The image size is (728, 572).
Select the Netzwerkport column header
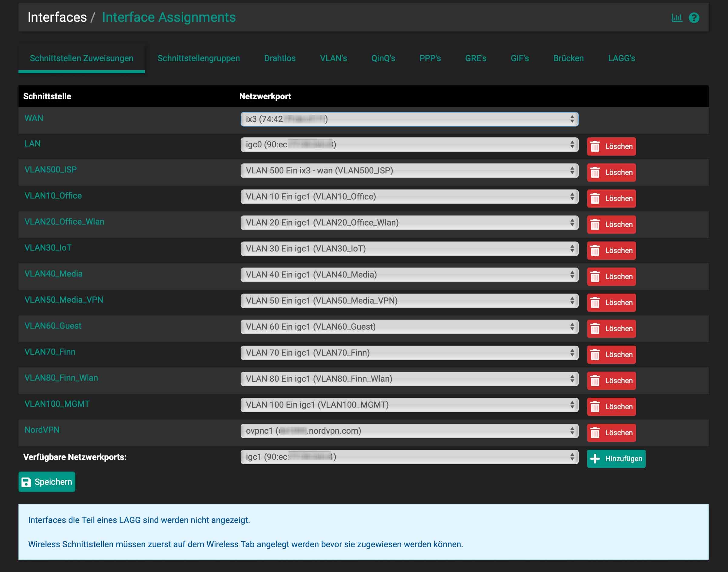(265, 96)
